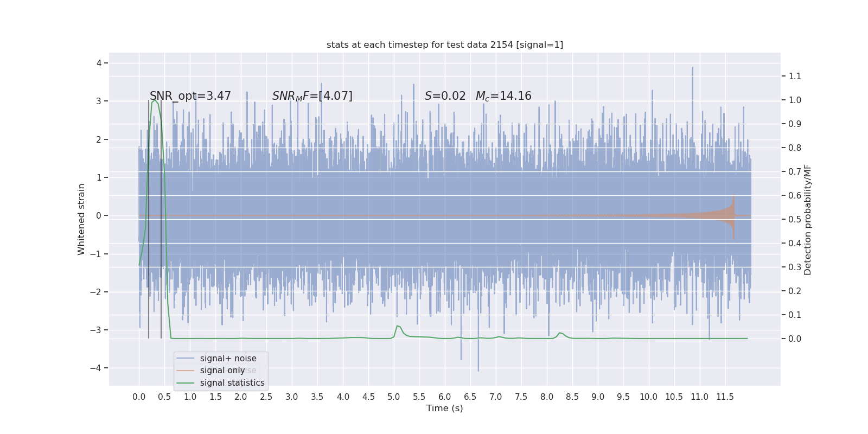Viewport: 868px width, 434px height.
Task: Click x-axis tick label 4.0
Action: pos(343,397)
